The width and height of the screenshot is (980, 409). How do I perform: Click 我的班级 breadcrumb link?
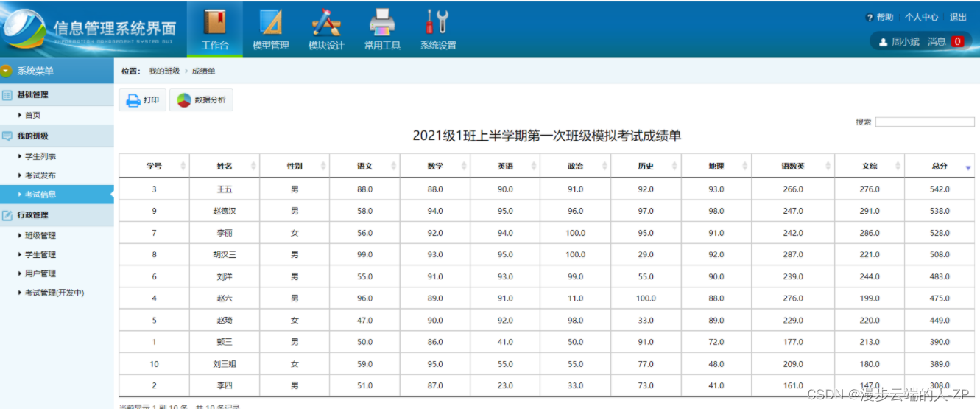164,71
